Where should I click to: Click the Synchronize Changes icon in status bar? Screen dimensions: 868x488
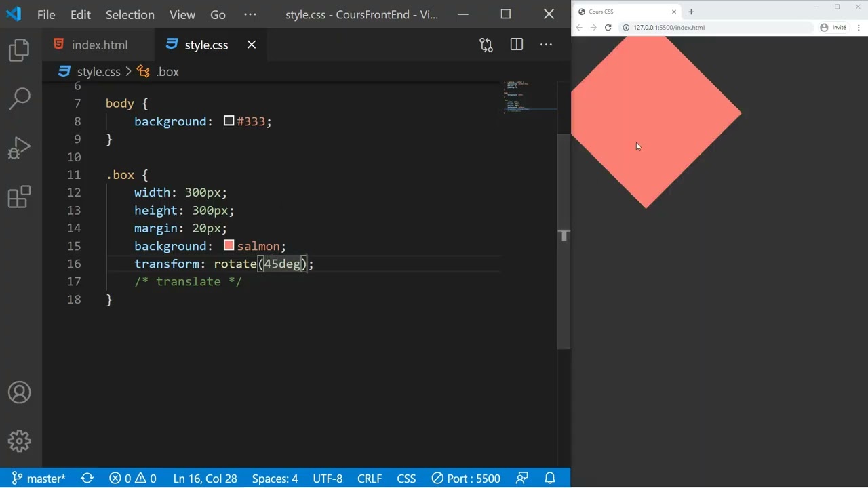coord(87,479)
